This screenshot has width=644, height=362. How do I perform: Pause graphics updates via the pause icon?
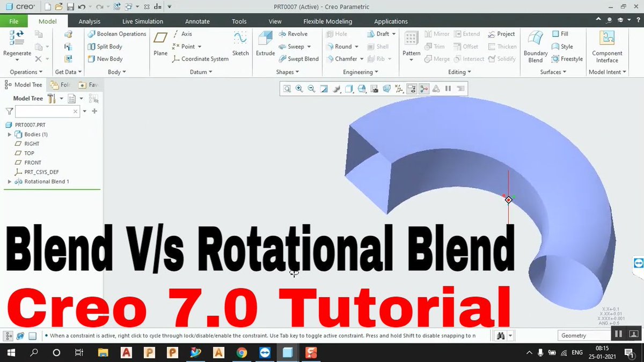[x=448, y=88]
